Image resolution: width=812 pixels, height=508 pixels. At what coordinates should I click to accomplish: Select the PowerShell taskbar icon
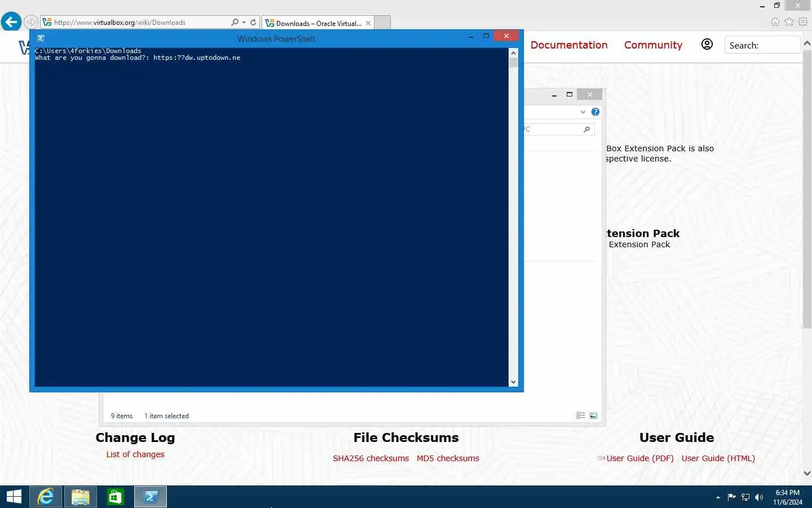pos(151,497)
